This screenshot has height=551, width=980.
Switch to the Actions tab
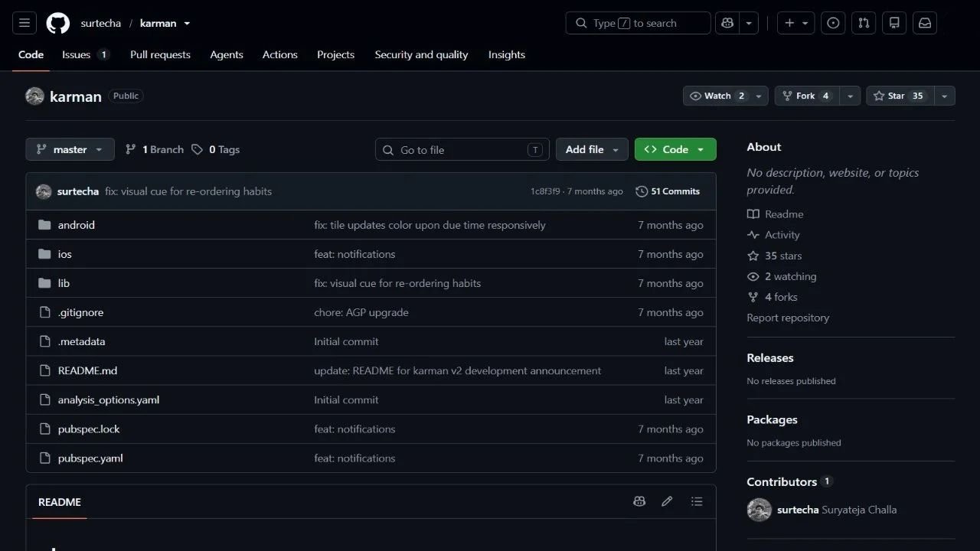(x=280, y=54)
